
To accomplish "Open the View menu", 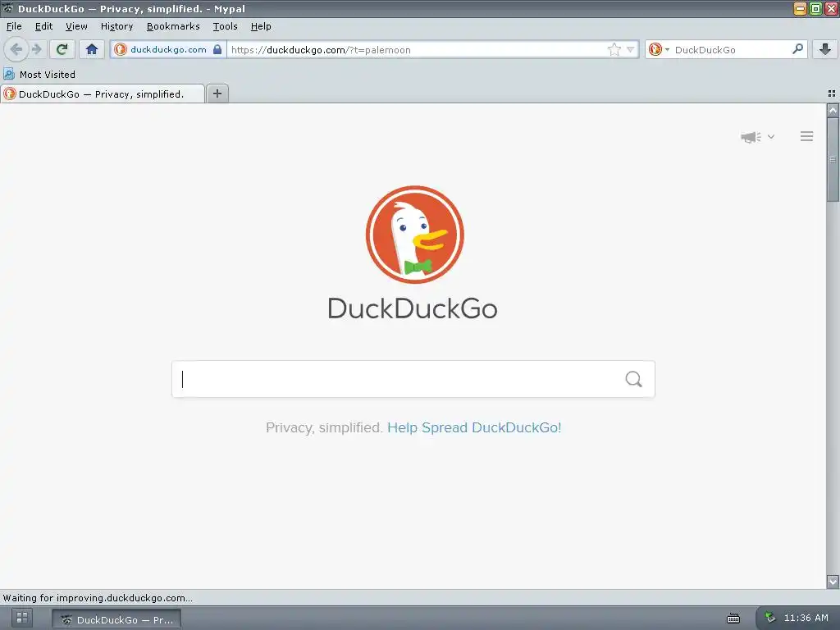I will (76, 26).
